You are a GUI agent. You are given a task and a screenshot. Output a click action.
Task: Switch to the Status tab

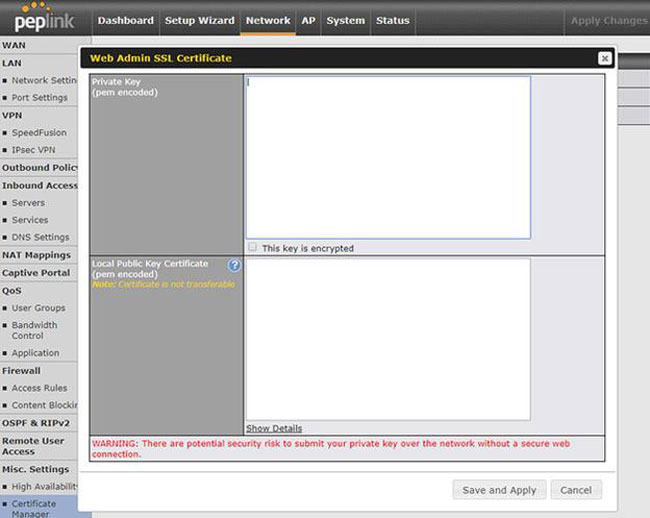click(392, 20)
